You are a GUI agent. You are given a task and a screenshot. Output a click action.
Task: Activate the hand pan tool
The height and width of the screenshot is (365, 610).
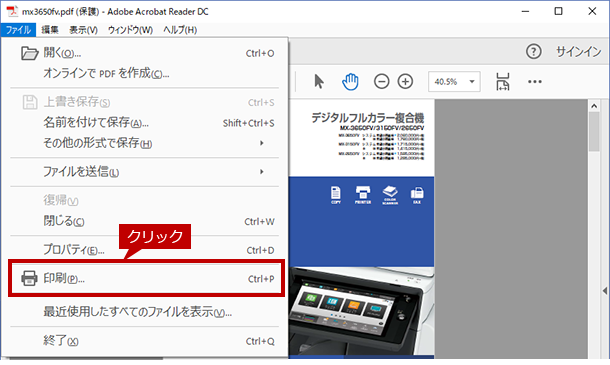click(350, 82)
